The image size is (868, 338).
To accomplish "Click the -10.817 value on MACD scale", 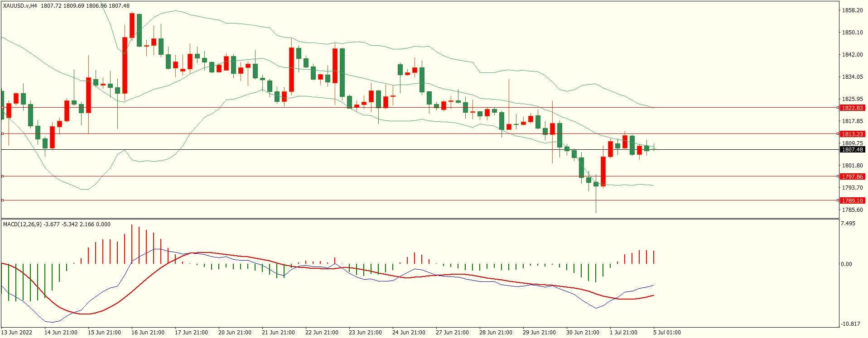I will point(850,324).
